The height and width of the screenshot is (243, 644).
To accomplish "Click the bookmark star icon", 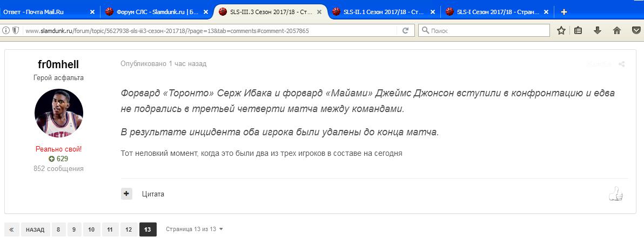I will point(561,31).
